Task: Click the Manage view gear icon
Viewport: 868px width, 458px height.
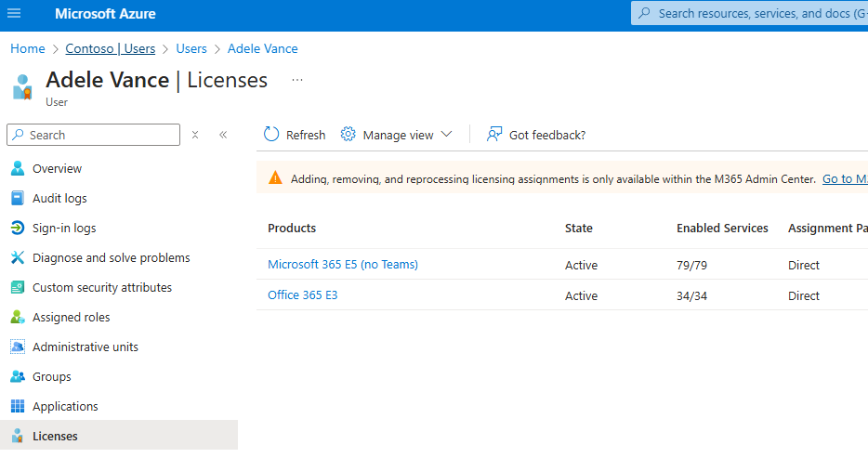Action: [x=348, y=135]
